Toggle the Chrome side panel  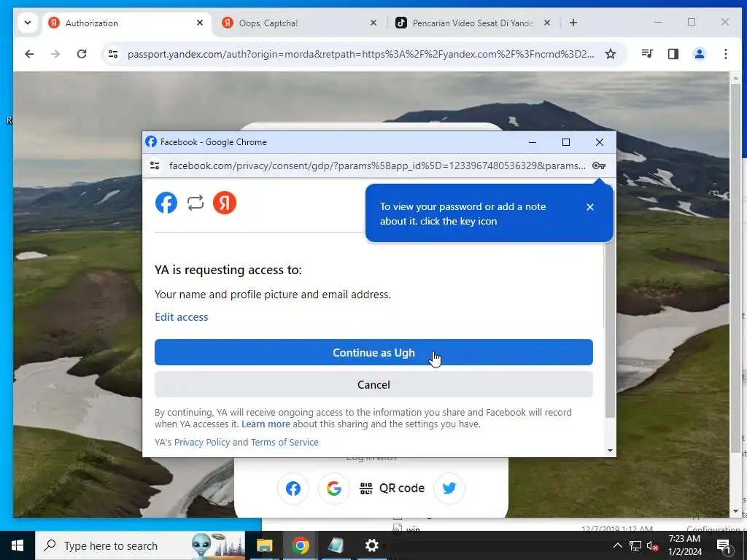click(x=673, y=54)
